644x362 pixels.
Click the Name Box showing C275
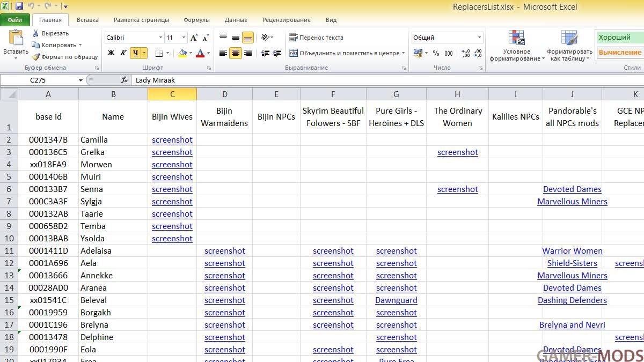pyautogui.click(x=39, y=80)
